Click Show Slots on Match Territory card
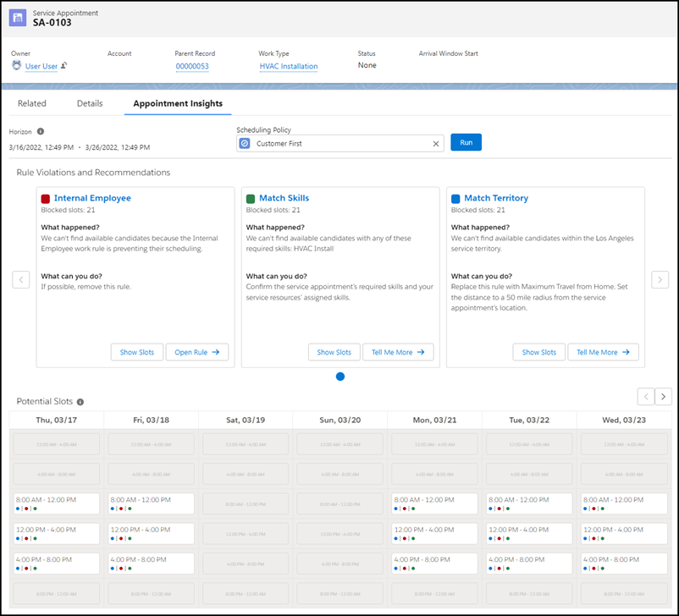Image resolution: width=679 pixels, height=616 pixels. [538, 352]
